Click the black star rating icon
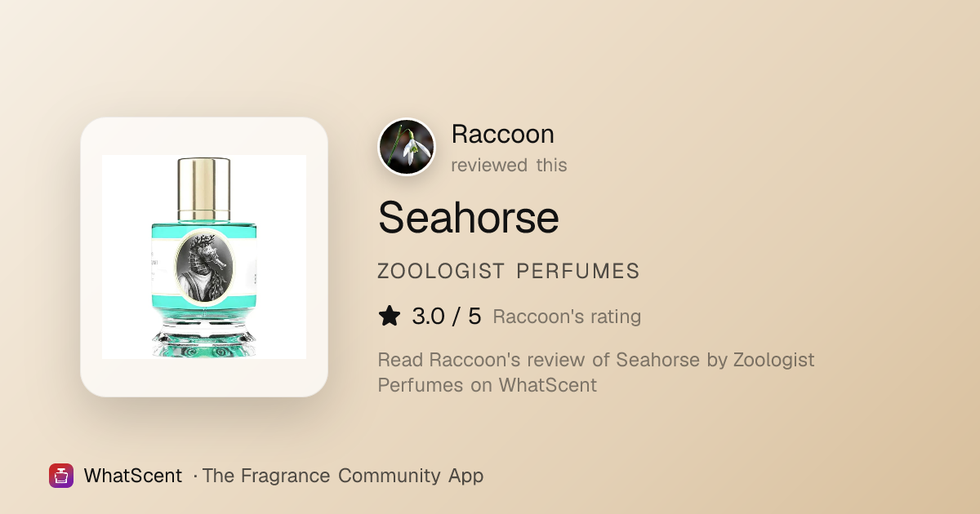 390,316
